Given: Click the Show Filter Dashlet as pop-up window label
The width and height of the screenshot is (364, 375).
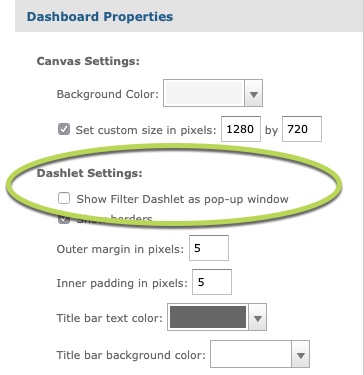Looking at the screenshot, I should click(x=182, y=199).
